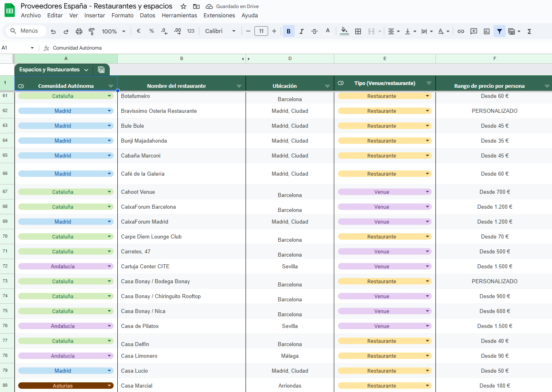This screenshot has width=552, height=392.
Task: Toggle italic formatting
Action: click(x=302, y=31)
